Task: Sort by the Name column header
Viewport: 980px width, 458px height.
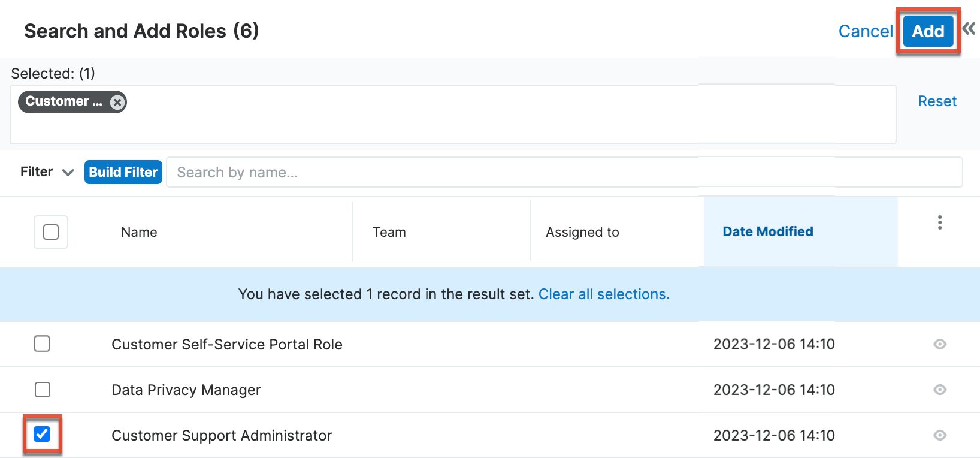Action: pos(139,232)
